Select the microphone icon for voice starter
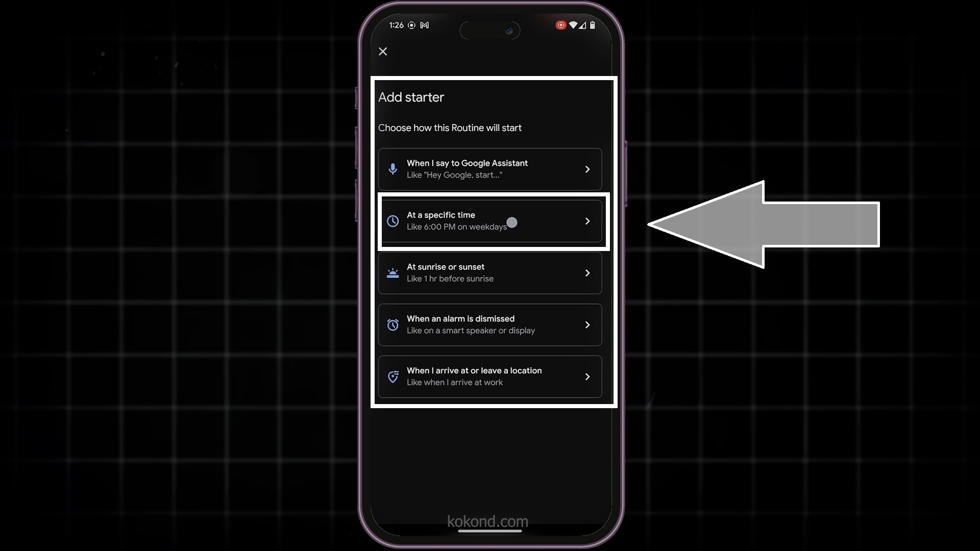 (393, 168)
